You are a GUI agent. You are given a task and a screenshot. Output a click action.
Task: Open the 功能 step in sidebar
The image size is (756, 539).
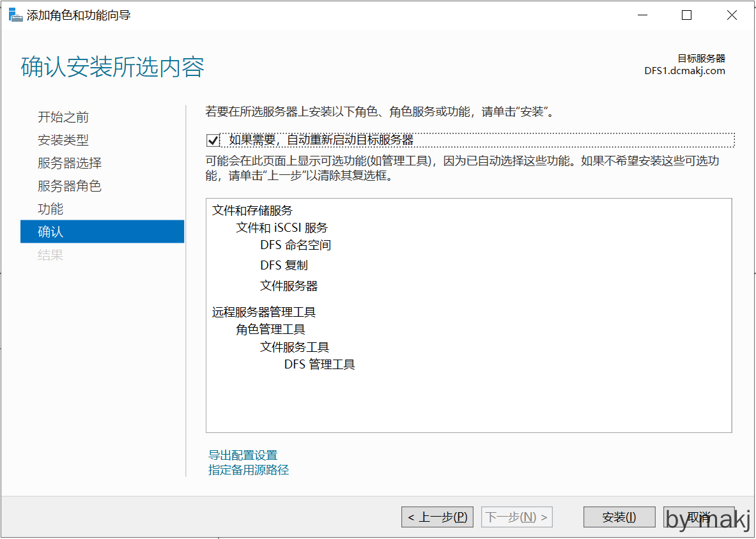[50, 209]
